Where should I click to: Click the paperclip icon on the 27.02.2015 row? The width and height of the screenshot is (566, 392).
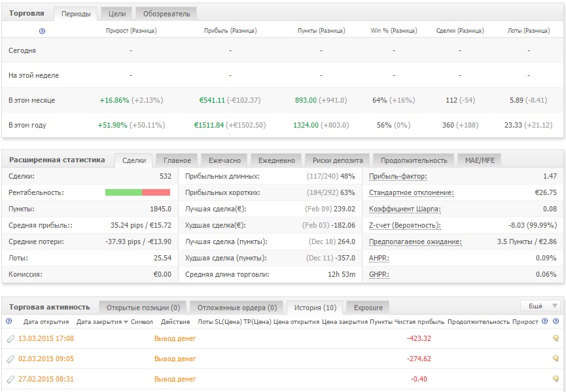click(x=10, y=380)
